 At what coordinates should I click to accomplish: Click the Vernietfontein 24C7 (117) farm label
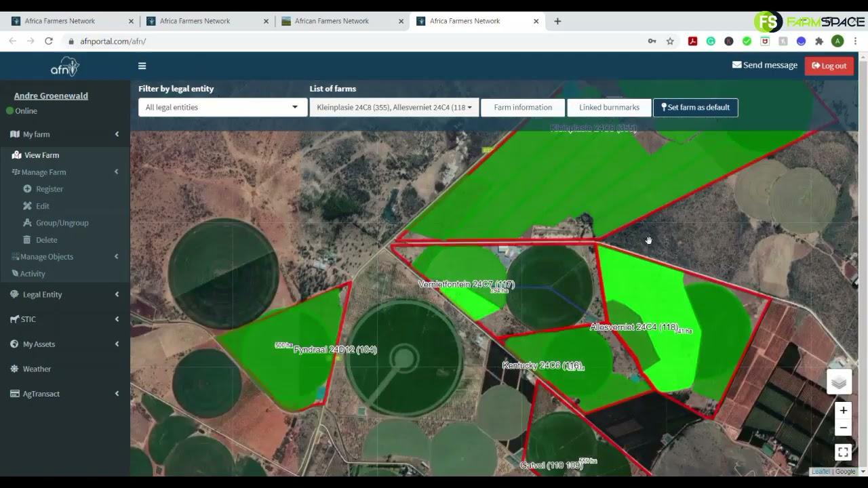tap(467, 284)
